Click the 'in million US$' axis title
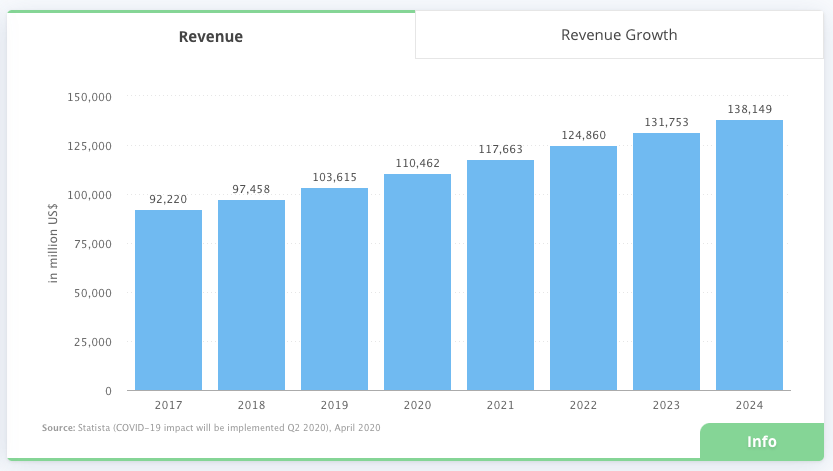This screenshot has width=833, height=471. click(x=54, y=244)
